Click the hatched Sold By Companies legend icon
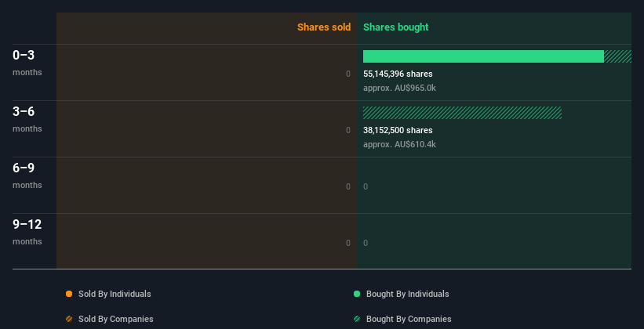The height and width of the screenshot is (329, 644). tap(69, 319)
